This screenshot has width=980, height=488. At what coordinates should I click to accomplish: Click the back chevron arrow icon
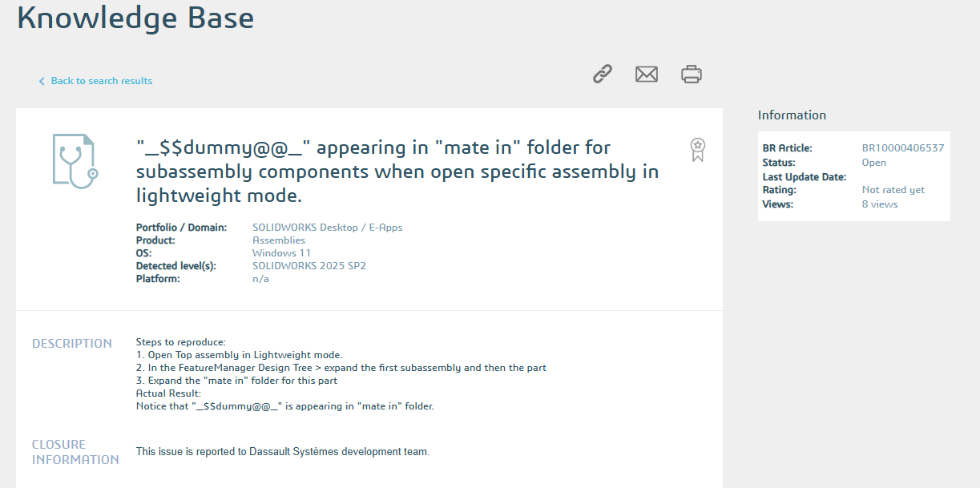(x=42, y=82)
